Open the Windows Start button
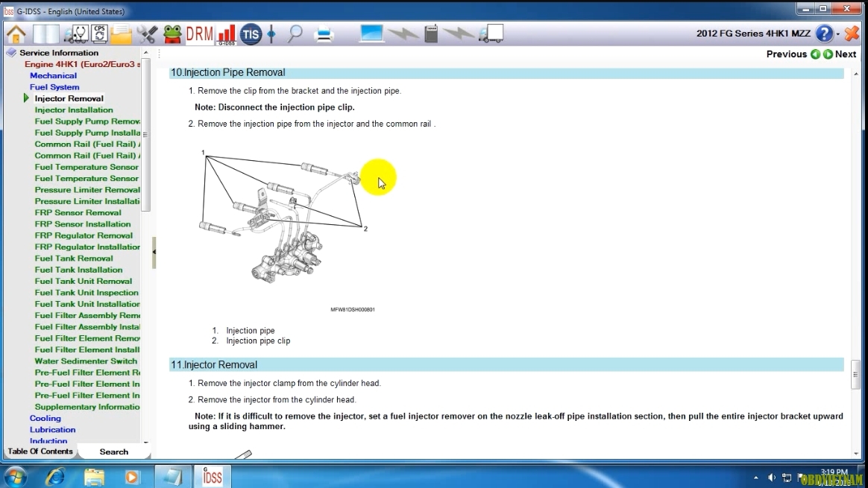The image size is (868, 488). pos(15,477)
